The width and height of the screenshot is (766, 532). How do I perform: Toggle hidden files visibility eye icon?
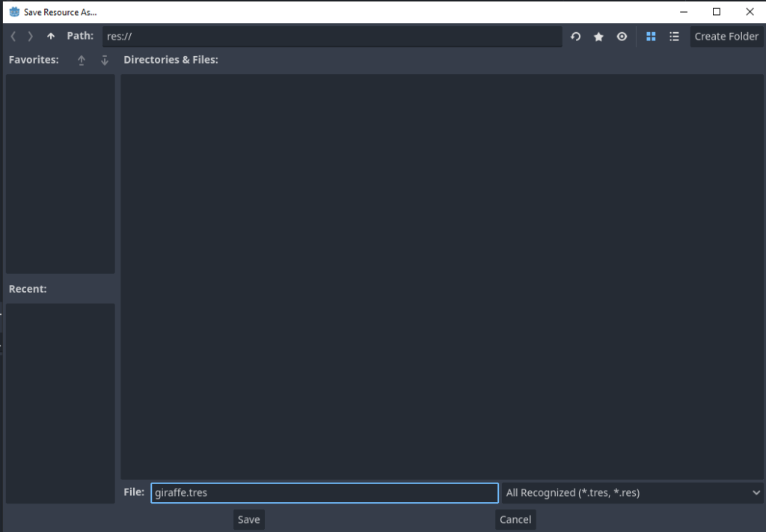[622, 37]
